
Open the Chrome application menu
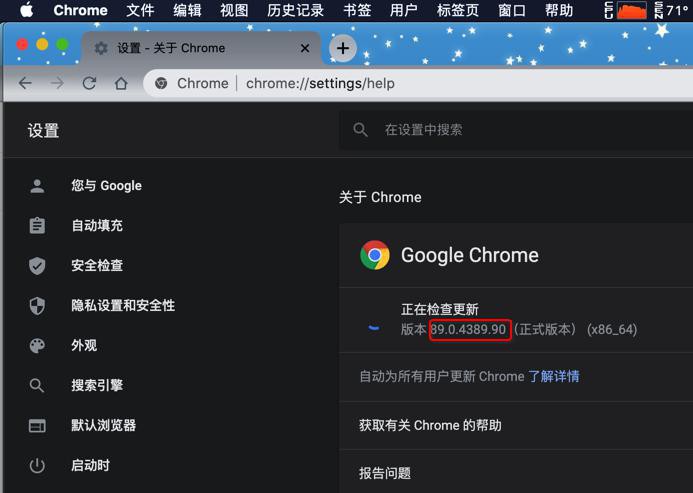click(80, 10)
